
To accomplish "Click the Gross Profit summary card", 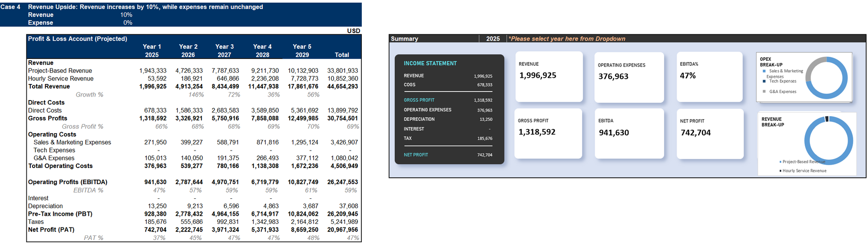I will pyautogui.click(x=548, y=133).
